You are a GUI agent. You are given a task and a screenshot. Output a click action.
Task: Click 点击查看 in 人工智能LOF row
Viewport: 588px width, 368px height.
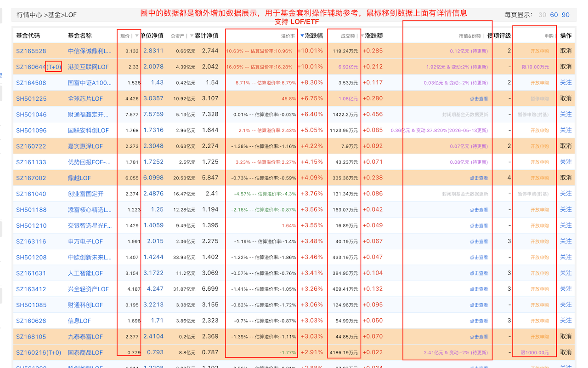479,273
